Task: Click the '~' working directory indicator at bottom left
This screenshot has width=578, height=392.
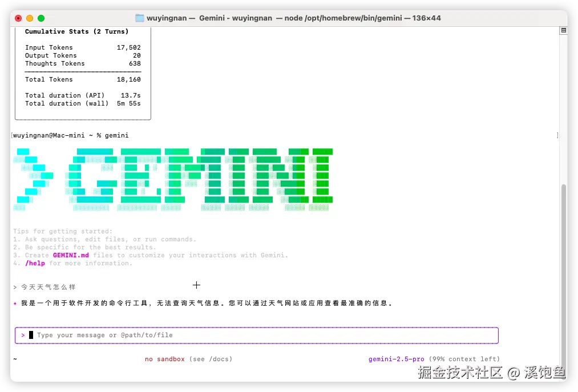Action: pyautogui.click(x=15, y=359)
